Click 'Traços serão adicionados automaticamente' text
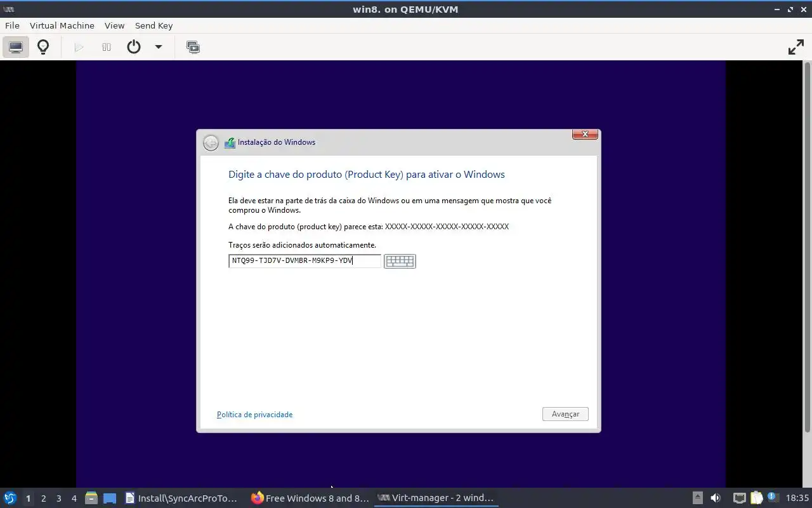812x508 pixels. point(302,245)
